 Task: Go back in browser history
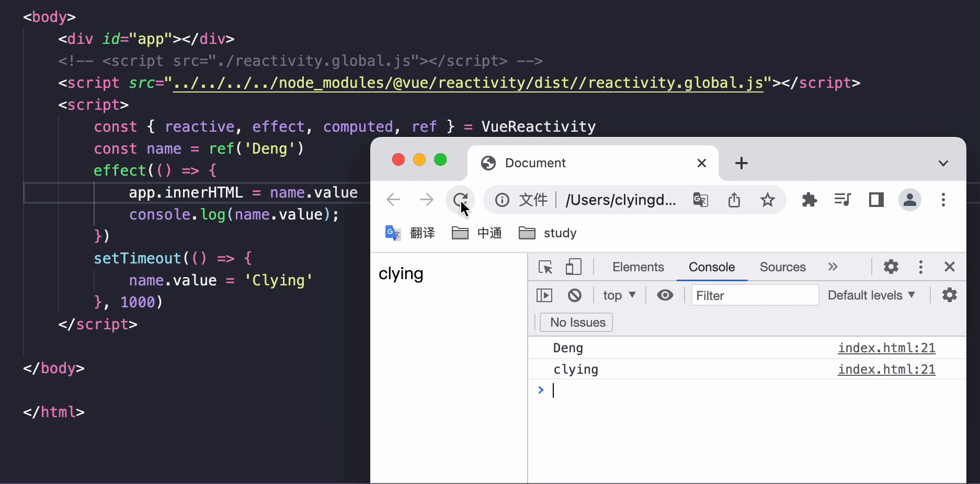click(393, 200)
